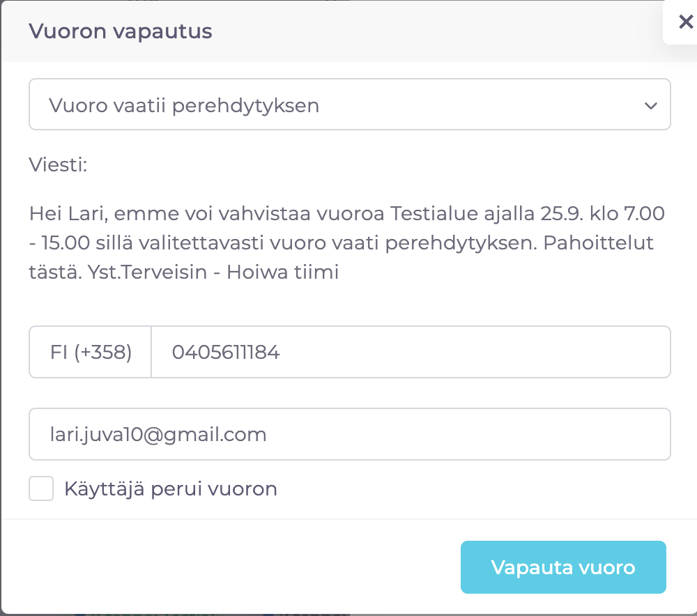Image resolution: width=697 pixels, height=616 pixels.
Task: Click the empty footer area left of Vapauta vuoro
Action: click(x=230, y=567)
